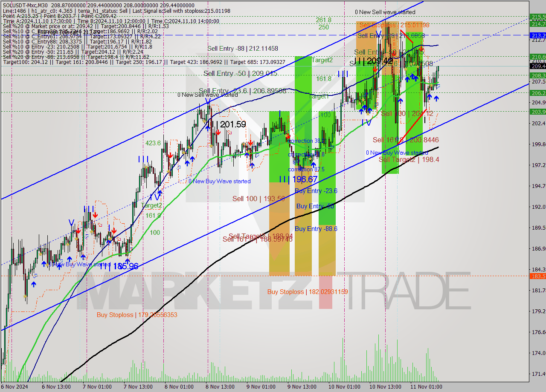Click the green 203.9 price axis tag
This screenshot has height=392, width=546.
[x=537, y=111]
